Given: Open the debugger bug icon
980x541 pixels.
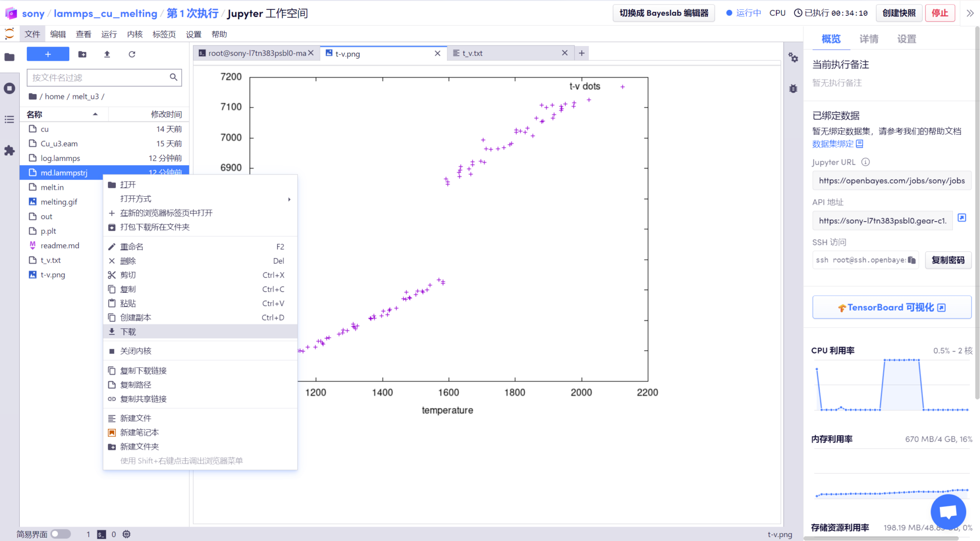Looking at the screenshot, I should (x=793, y=89).
